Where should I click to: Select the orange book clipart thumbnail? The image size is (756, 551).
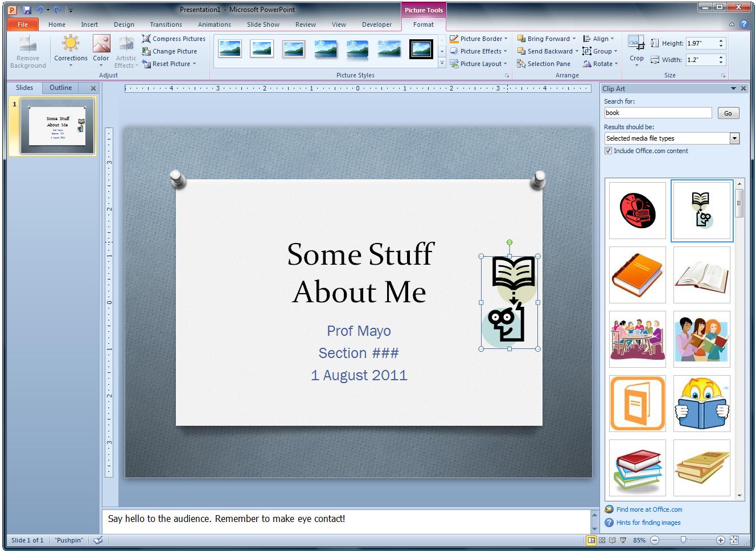(637, 275)
